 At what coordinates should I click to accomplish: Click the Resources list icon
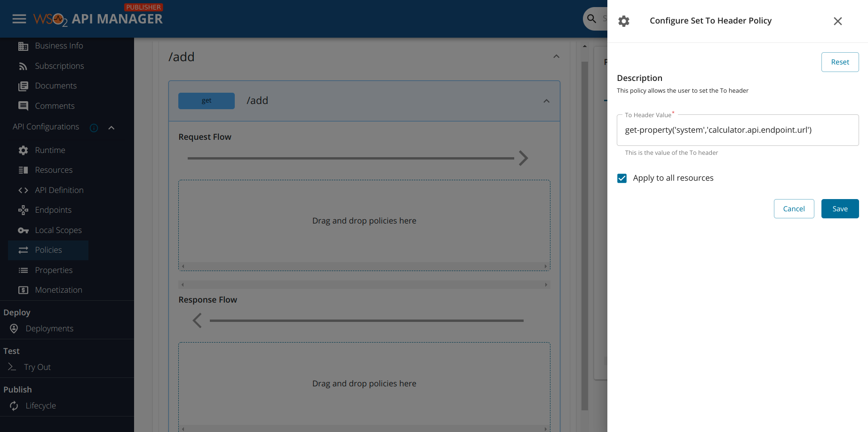pyautogui.click(x=23, y=170)
